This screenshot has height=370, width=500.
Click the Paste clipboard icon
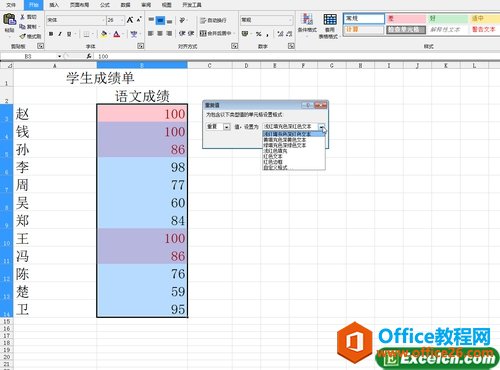9,19
